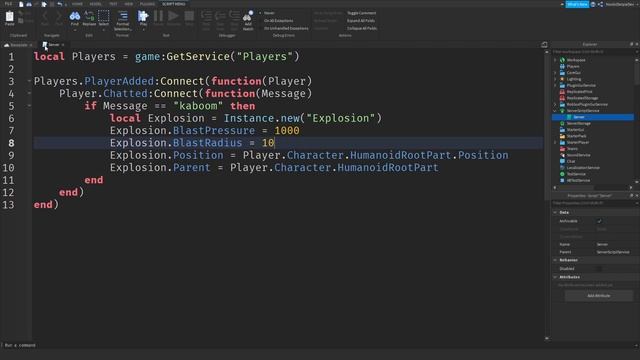640x360 pixels.
Task: Click the Pause playback icon
Action: pos(158,16)
